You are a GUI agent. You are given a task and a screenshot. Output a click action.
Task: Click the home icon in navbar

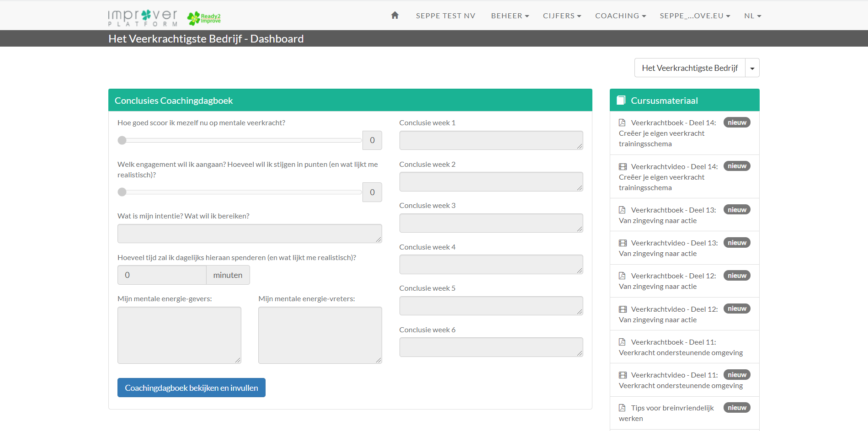tap(395, 16)
